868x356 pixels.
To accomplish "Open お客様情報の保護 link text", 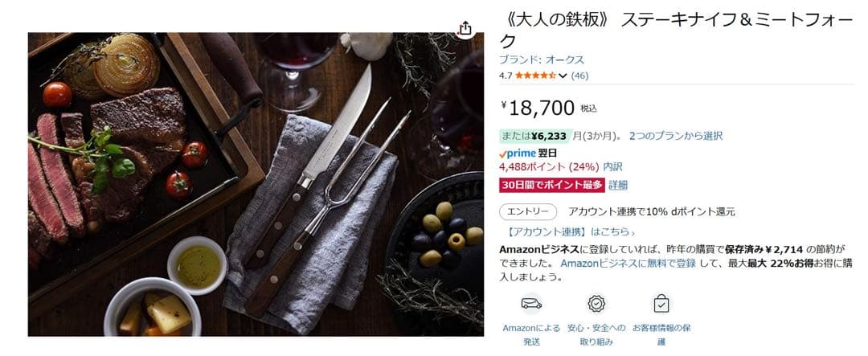I will [x=661, y=334].
